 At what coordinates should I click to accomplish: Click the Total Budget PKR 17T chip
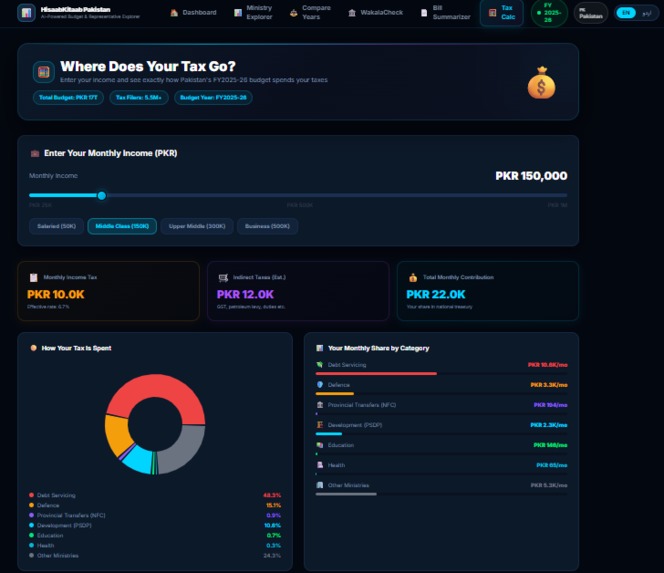click(x=68, y=97)
